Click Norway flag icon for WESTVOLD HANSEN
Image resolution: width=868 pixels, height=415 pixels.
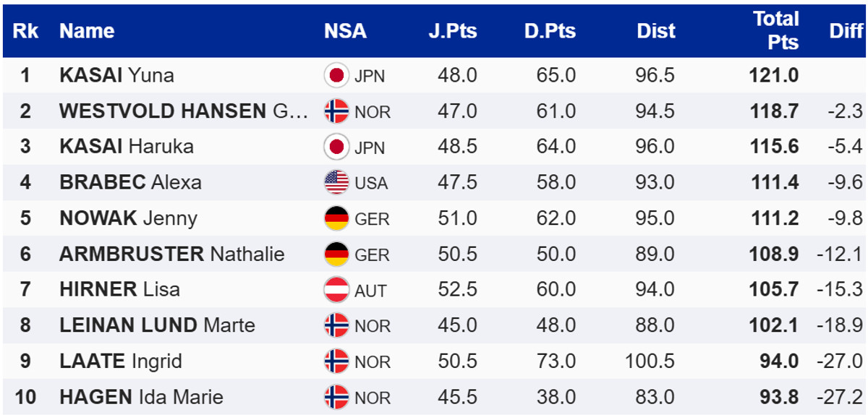click(336, 111)
